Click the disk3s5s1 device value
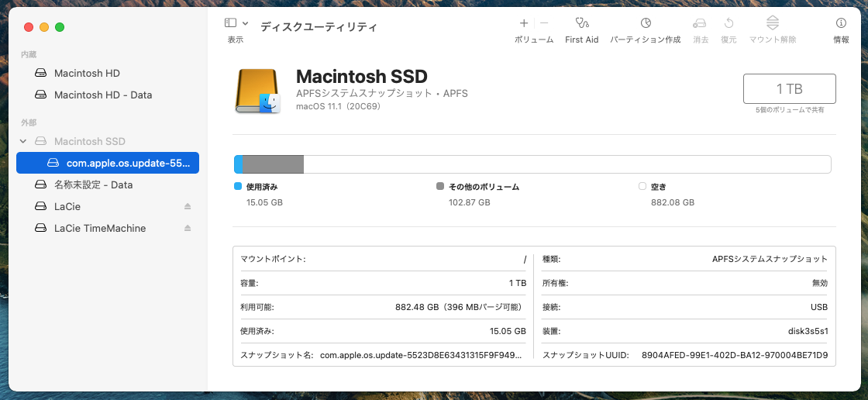Viewport: 868px width, 400px height. click(x=807, y=331)
